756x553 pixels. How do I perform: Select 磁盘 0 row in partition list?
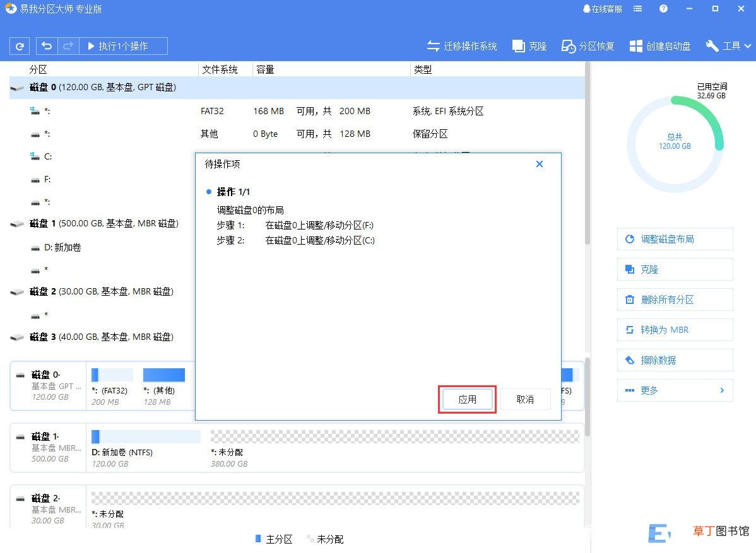coord(297,88)
